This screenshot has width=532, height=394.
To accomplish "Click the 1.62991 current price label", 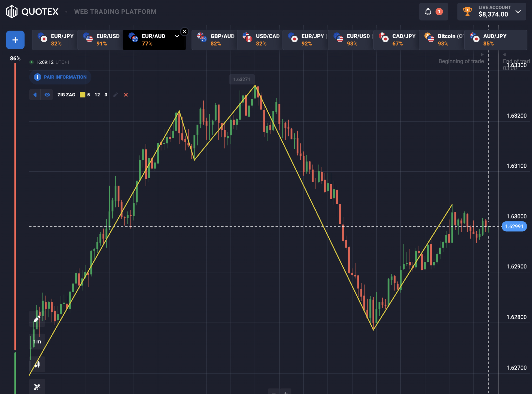I will pos(514,226).
